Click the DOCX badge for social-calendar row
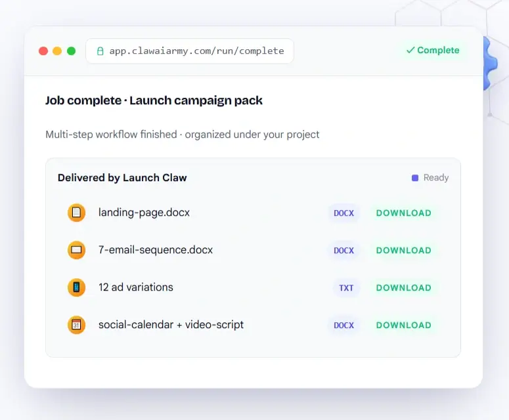The image size is (509, 420). click(343, 325)
